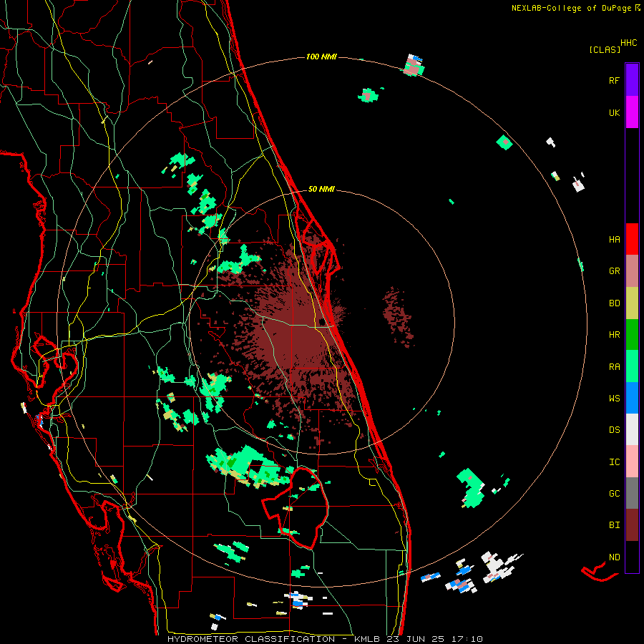Viewport: 644px width, 644px height.
Task: Click the ND black legend swatch
Action: (632, 557)
